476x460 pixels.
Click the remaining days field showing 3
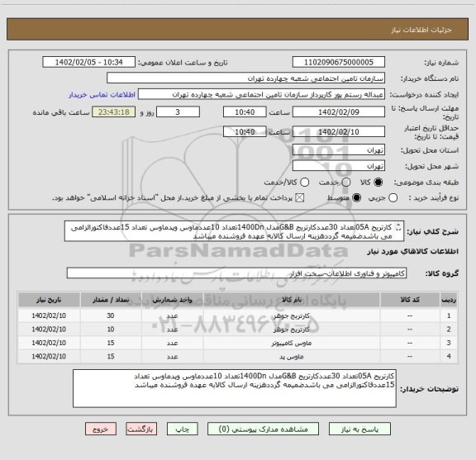coord(178,112)
